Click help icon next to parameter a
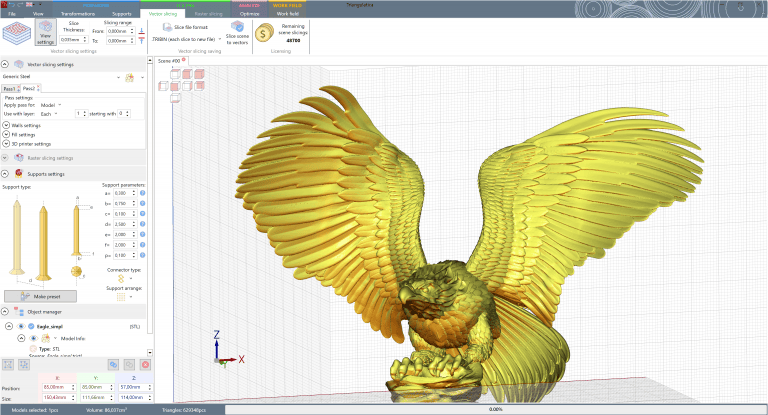 point(143,193)
